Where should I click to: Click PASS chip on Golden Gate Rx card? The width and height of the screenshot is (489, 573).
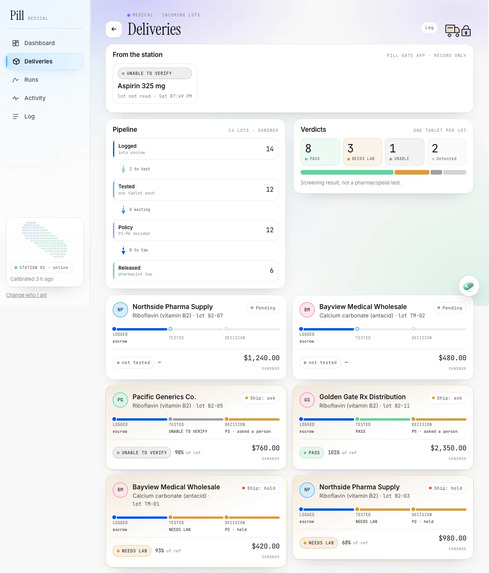tap(312, 453)
